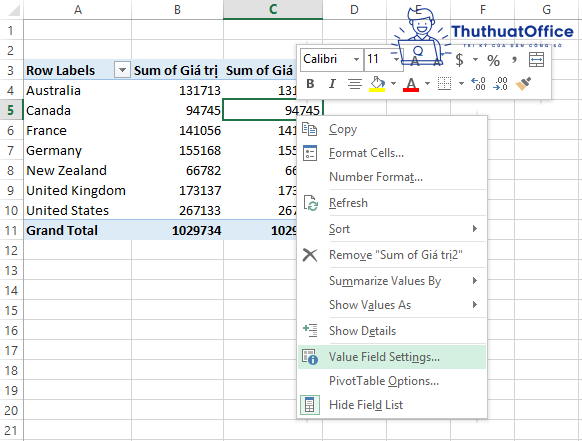Click the Format Painter brush
Image resolution: width=582 pixels, height=441 pixels.
[523, 84]
